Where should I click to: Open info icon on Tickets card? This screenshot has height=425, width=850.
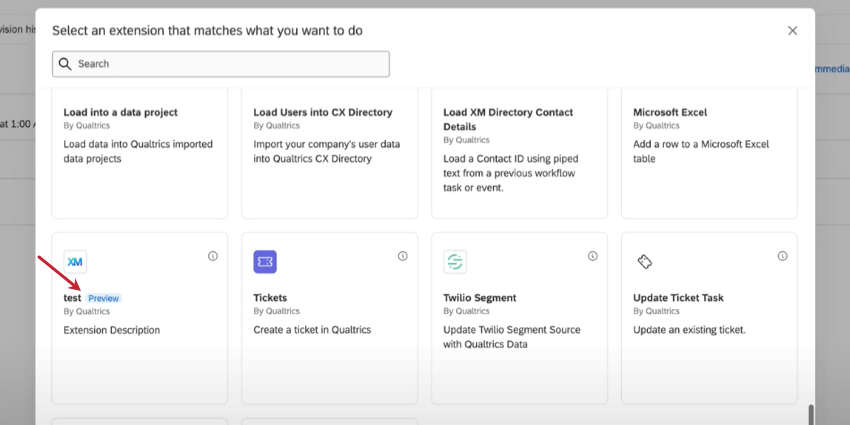403,256
